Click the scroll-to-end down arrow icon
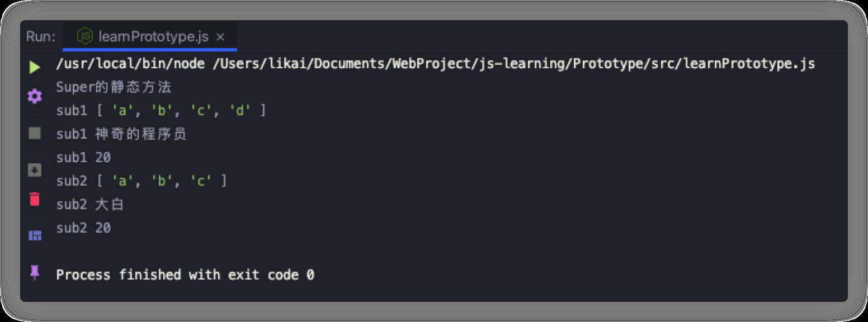This screenshot has height=322, width=868. tap(35, 170)
